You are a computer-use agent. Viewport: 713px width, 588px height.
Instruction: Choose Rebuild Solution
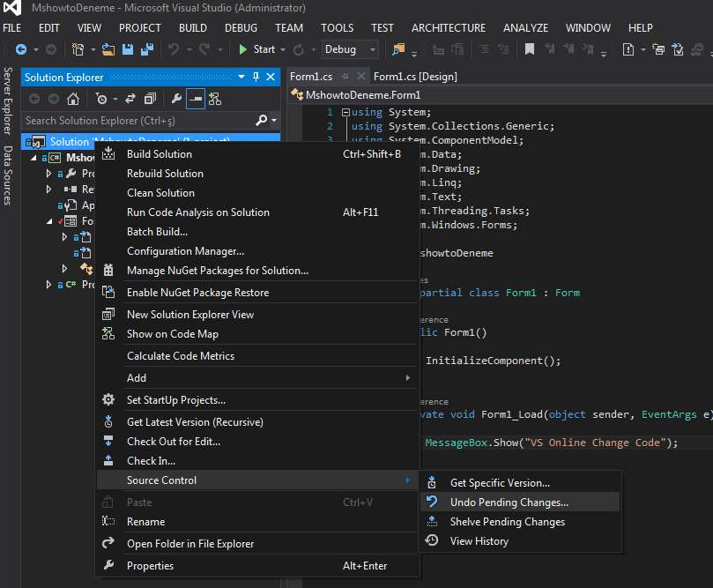click(257, 174)
